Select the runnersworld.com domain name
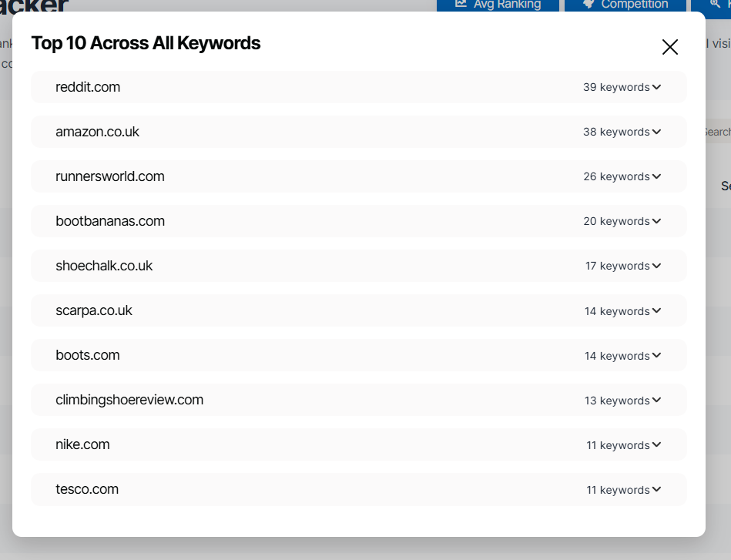Image resolution: width=731 pixels, height=560 pixels. tap(110, 176)
